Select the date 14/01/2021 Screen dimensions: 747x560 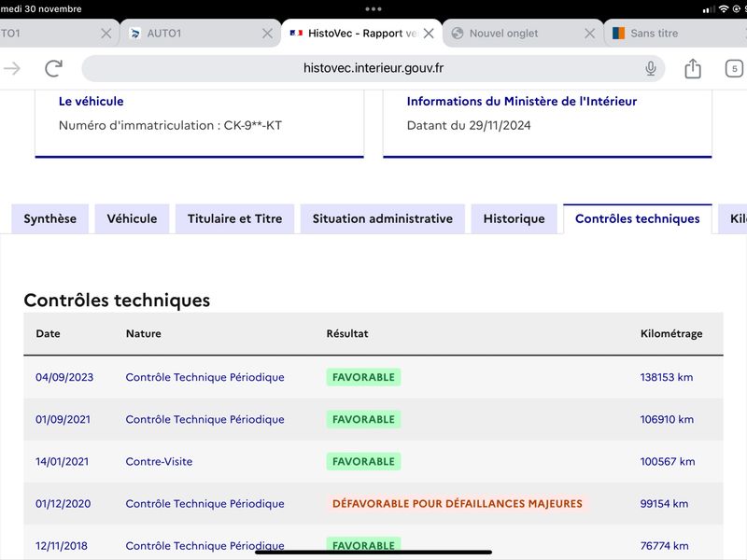(62, 461)
